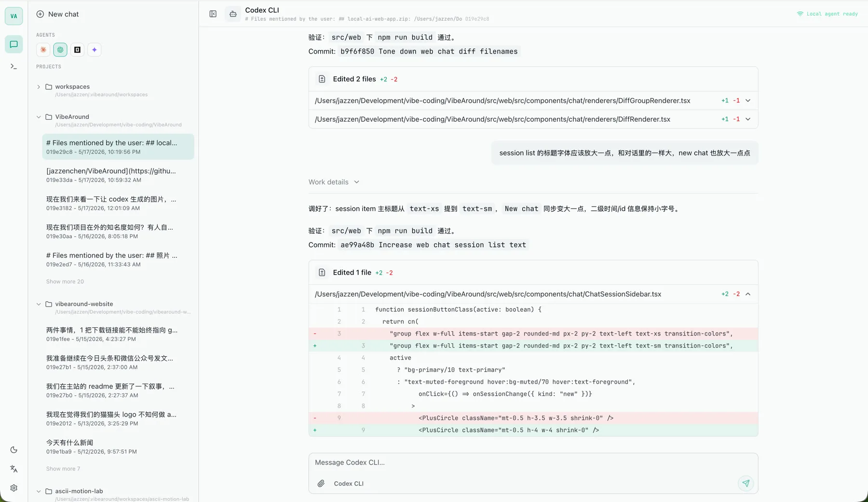Expand Work details section

tap(334, 182)
